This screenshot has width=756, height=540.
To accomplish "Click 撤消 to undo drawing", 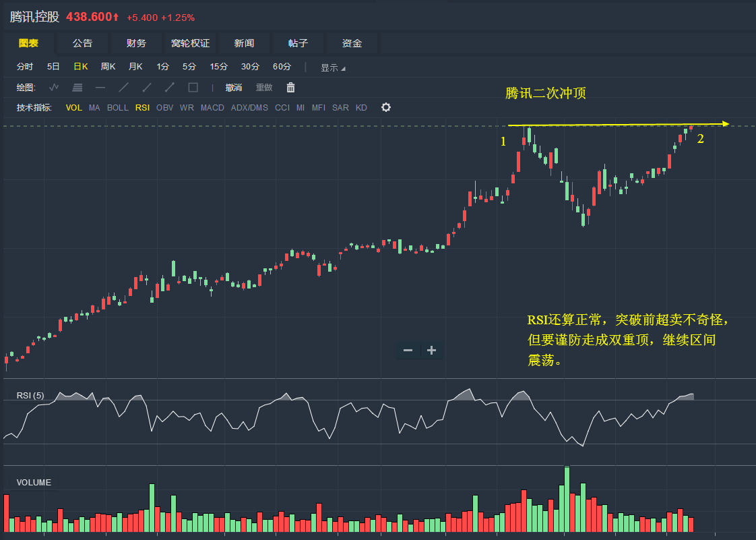I will [234, 88].
